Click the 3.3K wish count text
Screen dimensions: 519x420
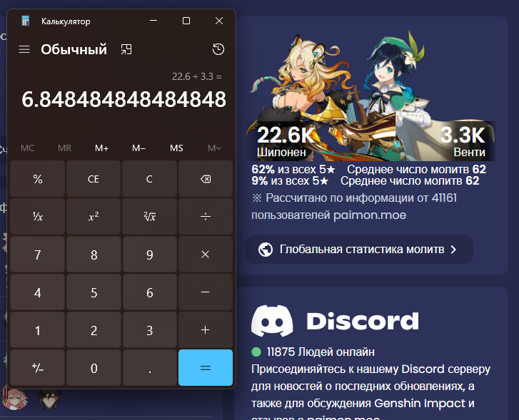point(463,135)
